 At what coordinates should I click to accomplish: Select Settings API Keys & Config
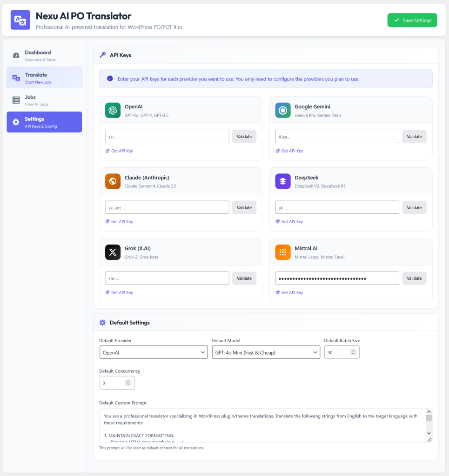(44, 122)
